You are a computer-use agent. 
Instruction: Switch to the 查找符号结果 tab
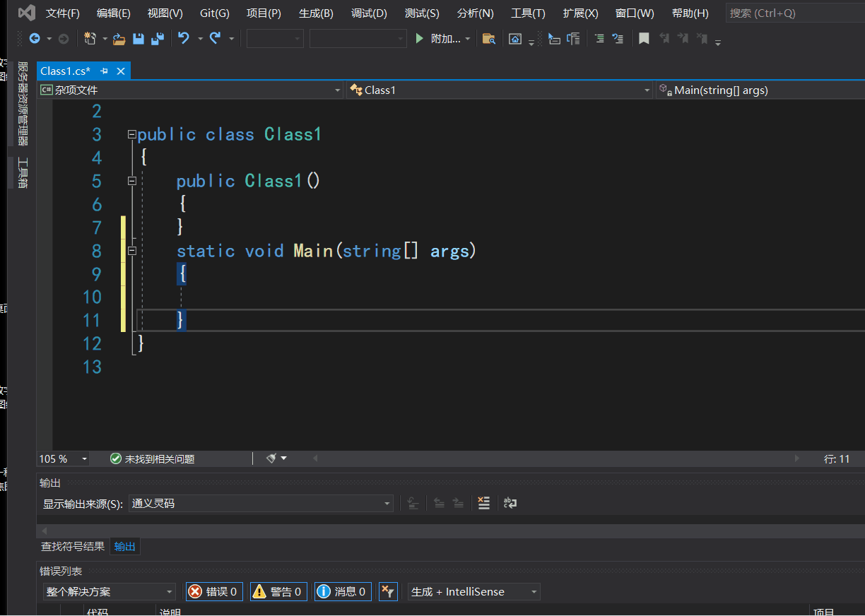coord(73,546)
